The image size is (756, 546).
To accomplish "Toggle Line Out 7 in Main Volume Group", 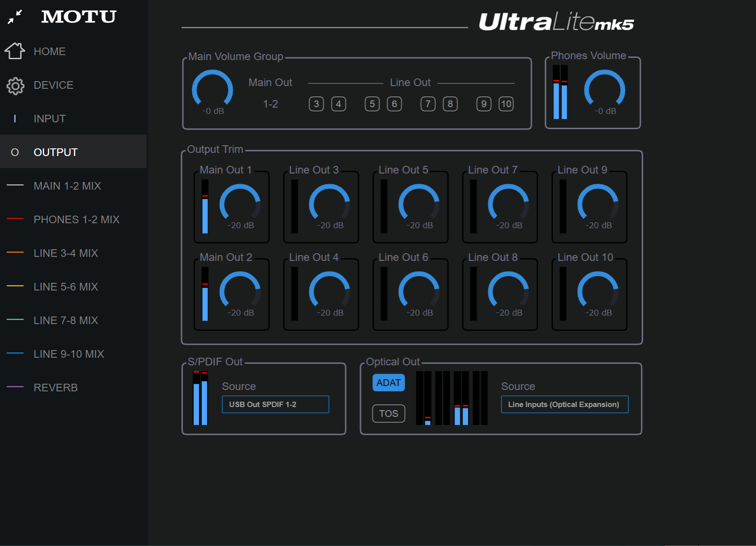I will [x=428, y=104].
